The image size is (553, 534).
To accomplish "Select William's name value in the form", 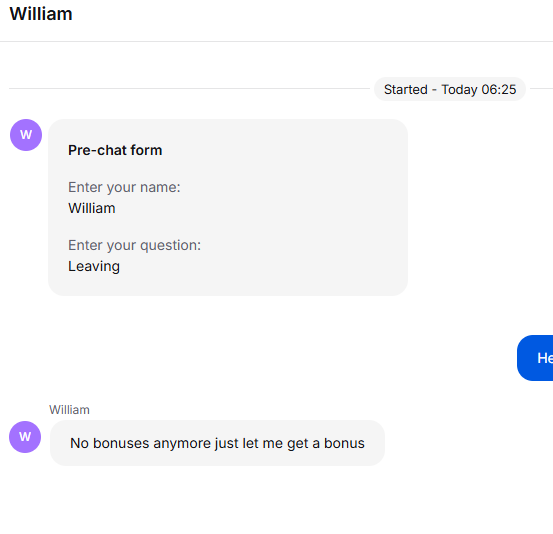I will point(92,208).
